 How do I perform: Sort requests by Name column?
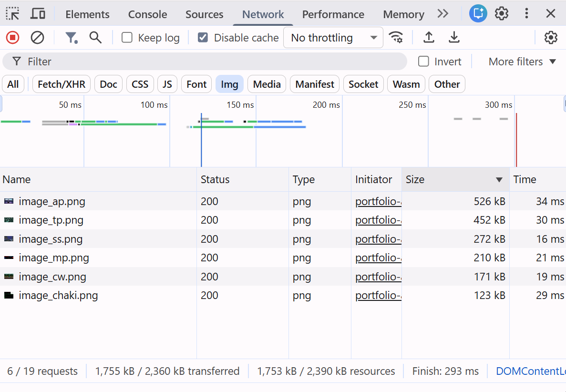click(98, 179)
